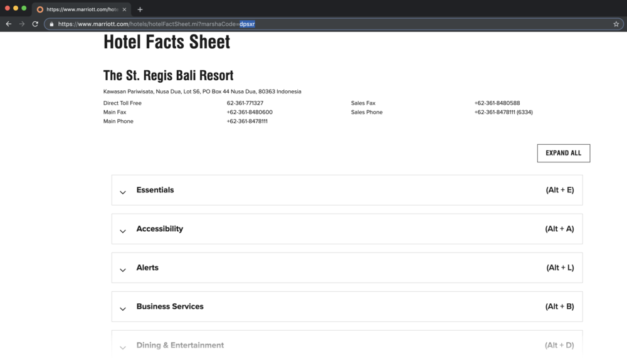The height and width of the screenshot is (364, 627).
Task: Expand the Alerts section chevron
Action: tap(123, 270)
